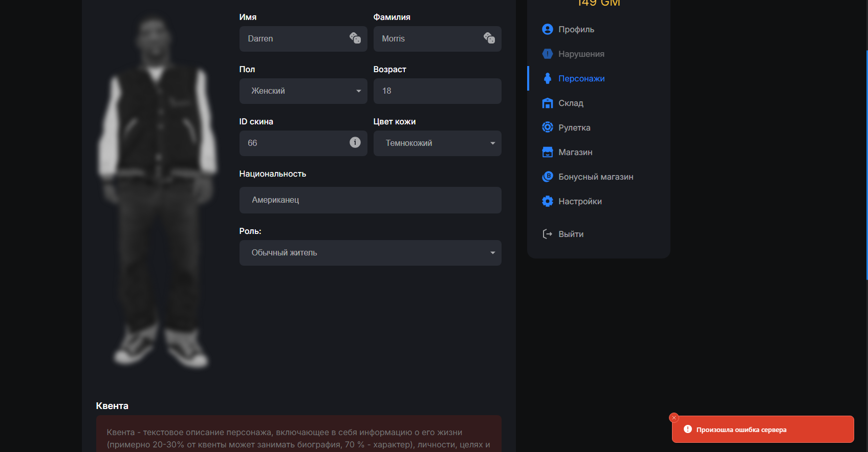The height and width of the screenshot is (452, 868).
Task: Focus the Национальность input field
Action: [370, 200]
